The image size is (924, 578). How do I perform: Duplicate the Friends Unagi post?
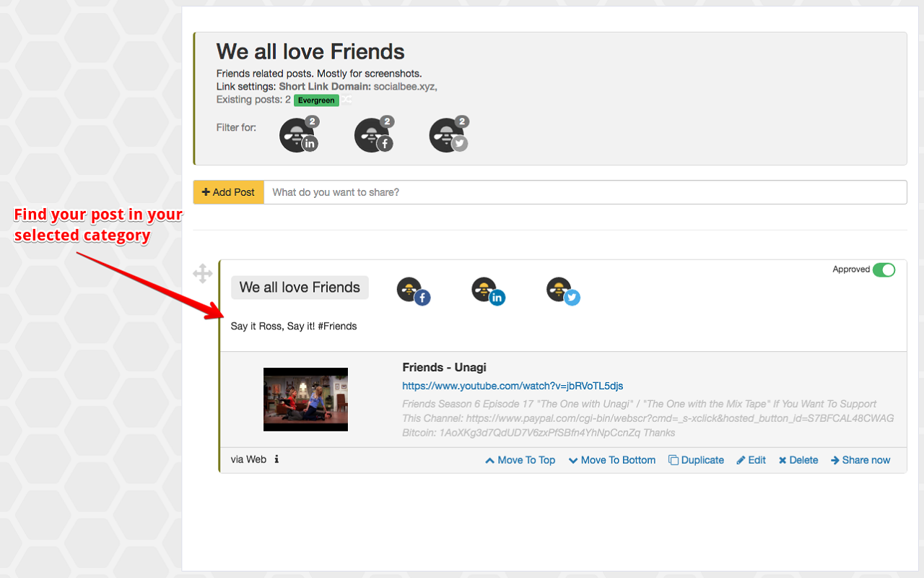point(697,460)
